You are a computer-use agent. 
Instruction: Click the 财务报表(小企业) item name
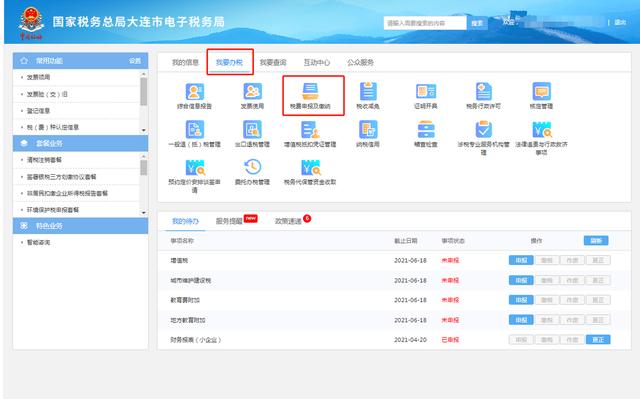(196, 339)
